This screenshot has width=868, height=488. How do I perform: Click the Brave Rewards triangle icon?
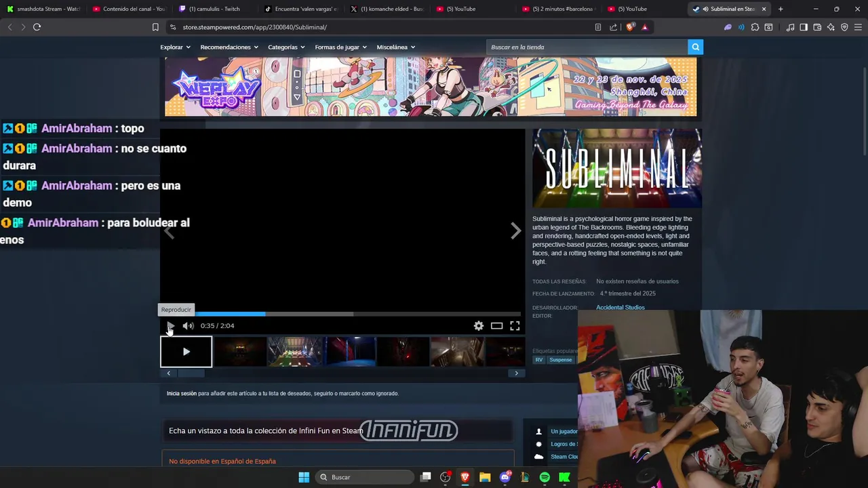pyautogui.click(x=644, y=27)
